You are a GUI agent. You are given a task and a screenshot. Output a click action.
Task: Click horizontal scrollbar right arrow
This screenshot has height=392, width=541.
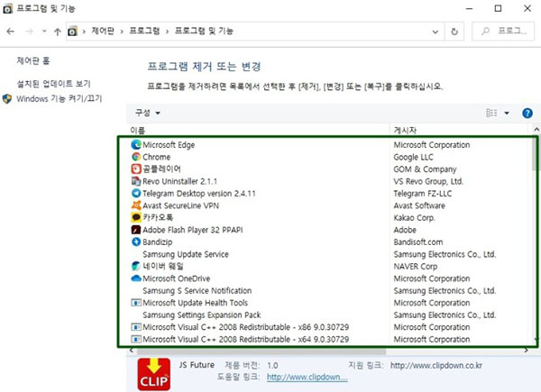pyautogui.click(x=527, y=351)
